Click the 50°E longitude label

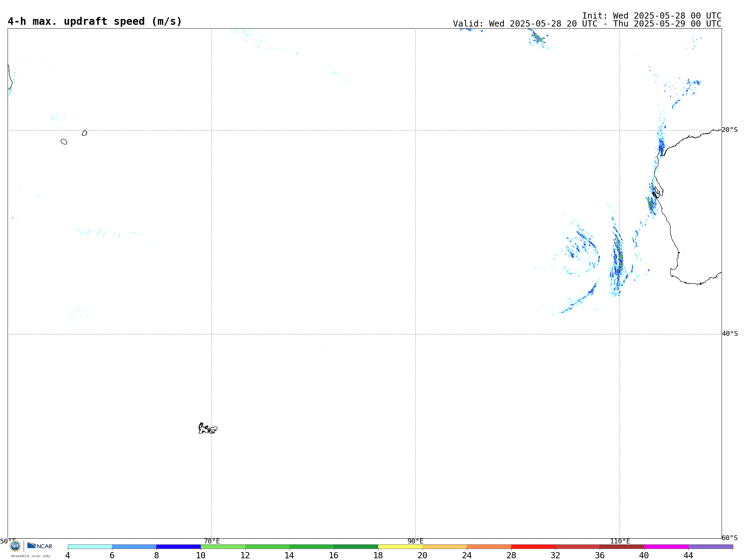tap(8, 541)
